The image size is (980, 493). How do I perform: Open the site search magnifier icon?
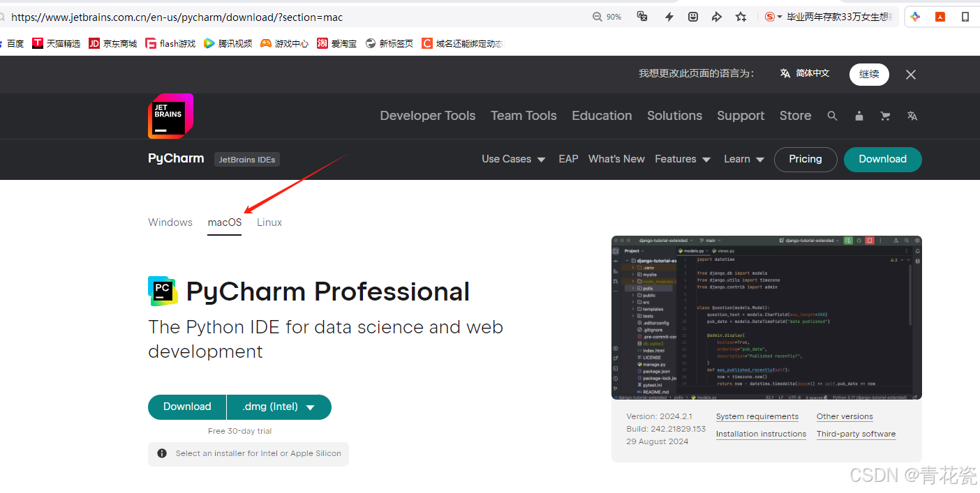832,116
